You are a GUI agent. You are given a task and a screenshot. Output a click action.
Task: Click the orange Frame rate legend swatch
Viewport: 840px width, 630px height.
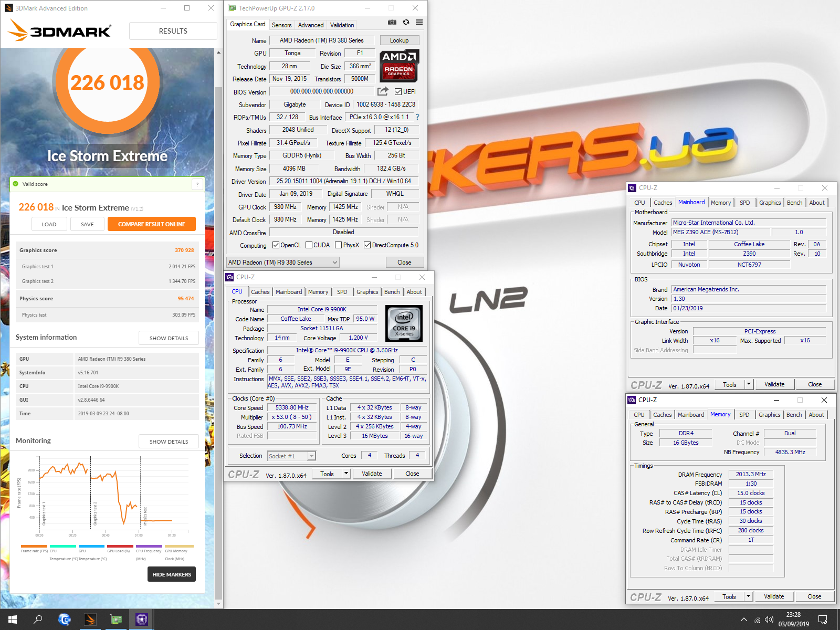[34, 546]
